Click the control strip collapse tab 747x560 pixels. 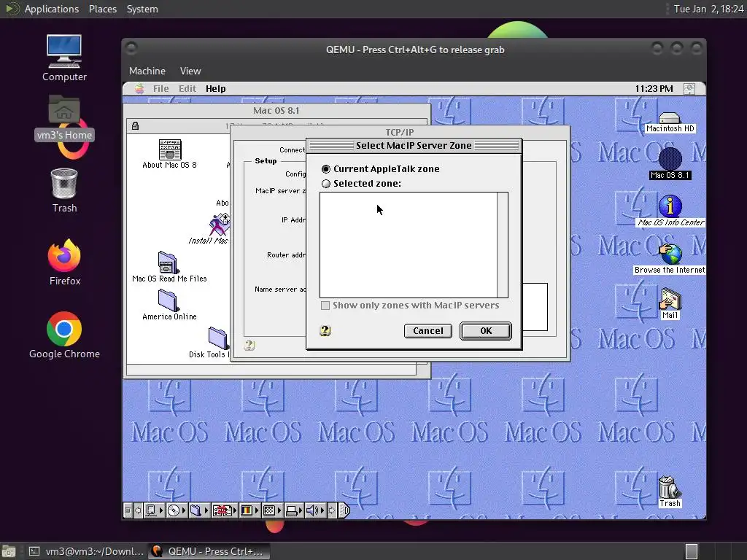pos(345,510)
